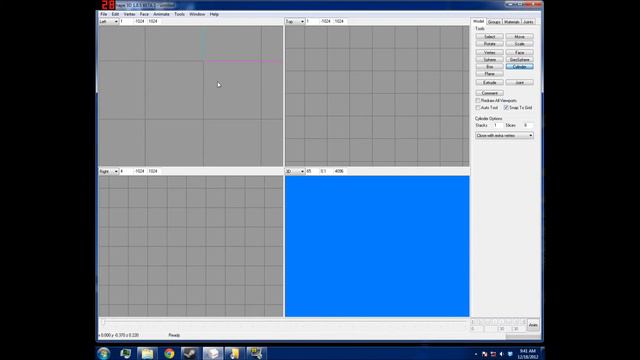640x360 pixels.
Task: Switch to the Materials tab
Action: [511, 22]
